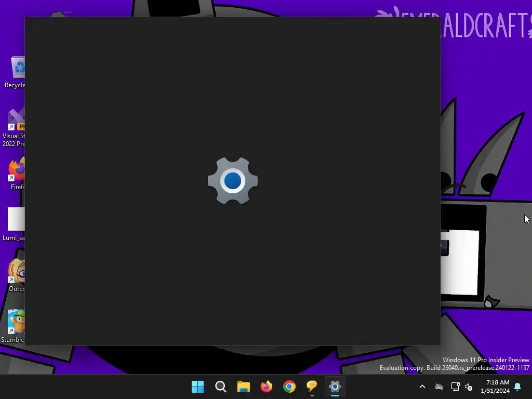Select the Outcore desktop shortcut

(15, 275)
